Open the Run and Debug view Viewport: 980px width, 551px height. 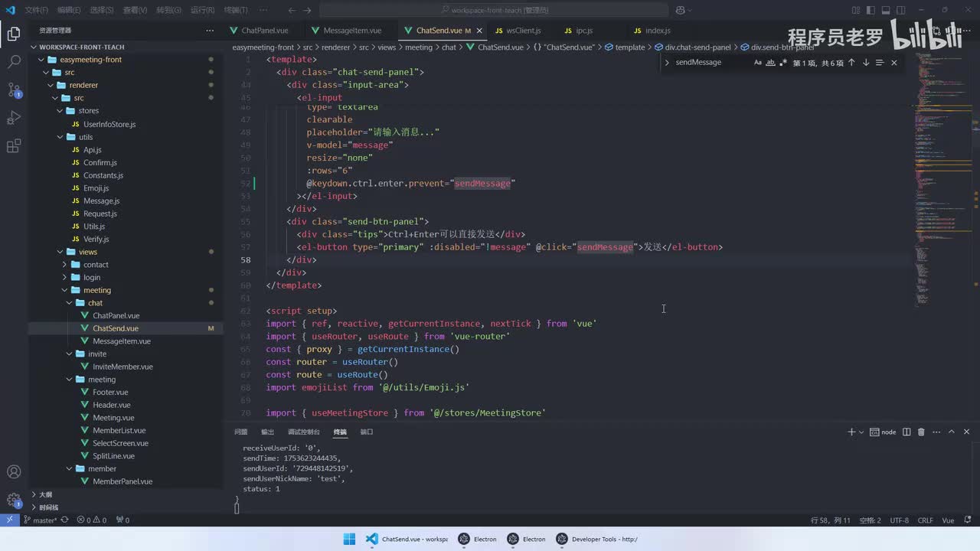coord(14,117)
